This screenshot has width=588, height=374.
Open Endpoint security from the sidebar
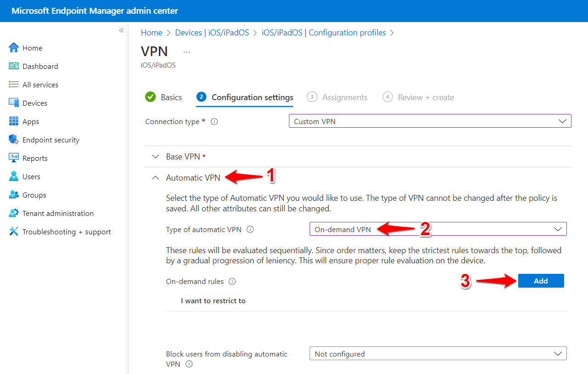click(x=13, y=140)
